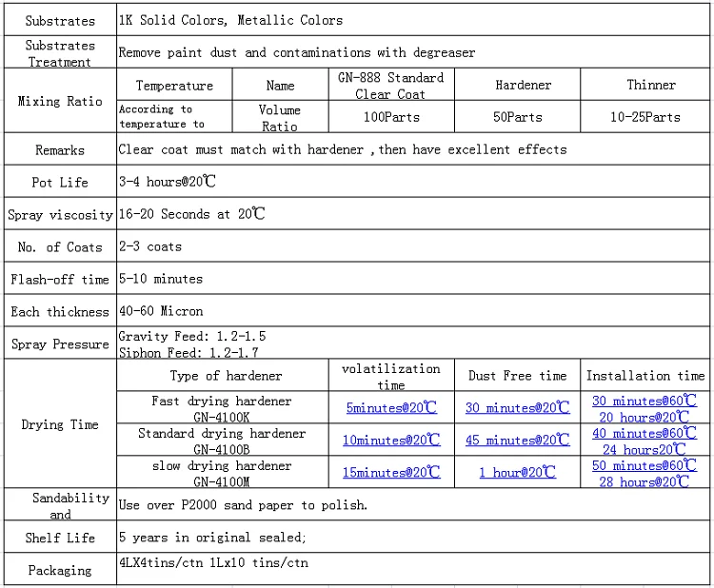
Task: Click the 30 minutes@20℃ dust free link
Action: point(517,408)
